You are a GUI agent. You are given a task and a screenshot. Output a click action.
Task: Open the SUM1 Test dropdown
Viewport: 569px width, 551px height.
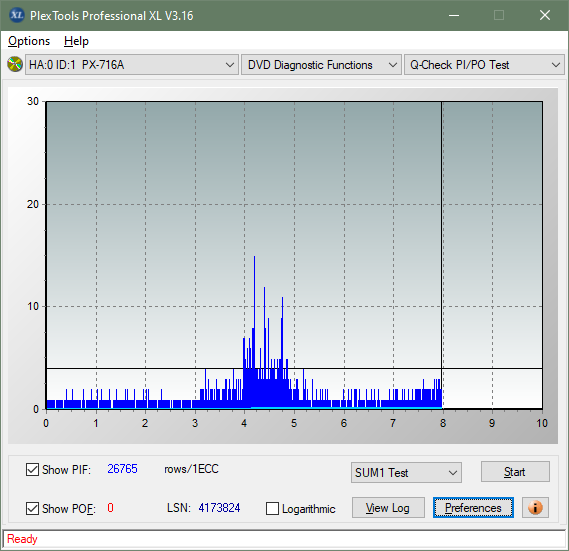[x=406, y=473]
